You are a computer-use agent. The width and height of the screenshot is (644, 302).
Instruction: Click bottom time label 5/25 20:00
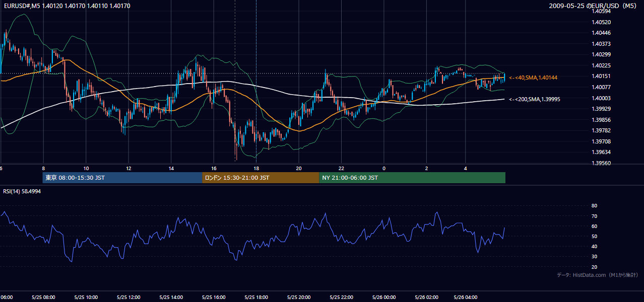click(x=298, y=297)
